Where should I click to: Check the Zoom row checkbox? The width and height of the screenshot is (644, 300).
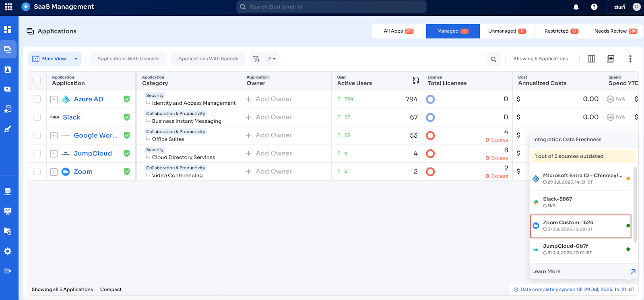(37, 172)
